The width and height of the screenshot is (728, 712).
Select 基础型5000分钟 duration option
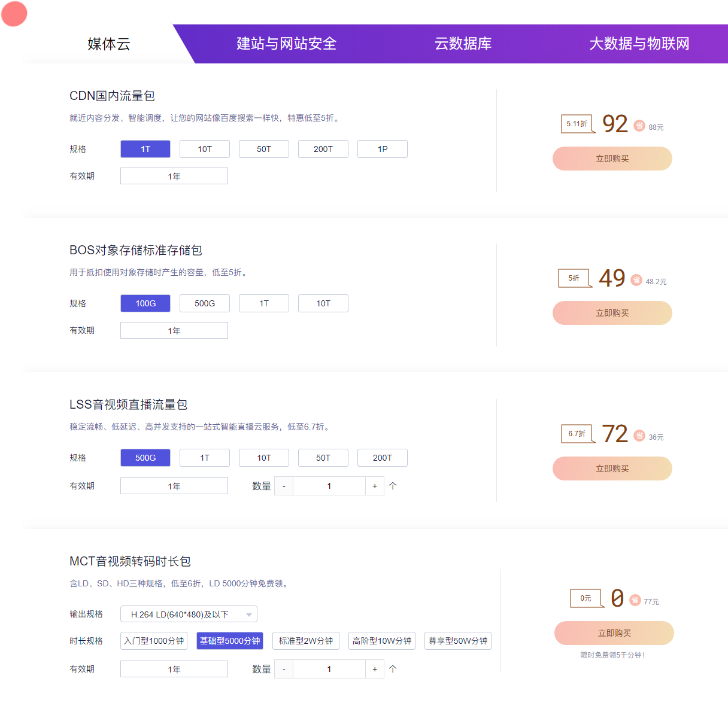(x=230, y=641)
